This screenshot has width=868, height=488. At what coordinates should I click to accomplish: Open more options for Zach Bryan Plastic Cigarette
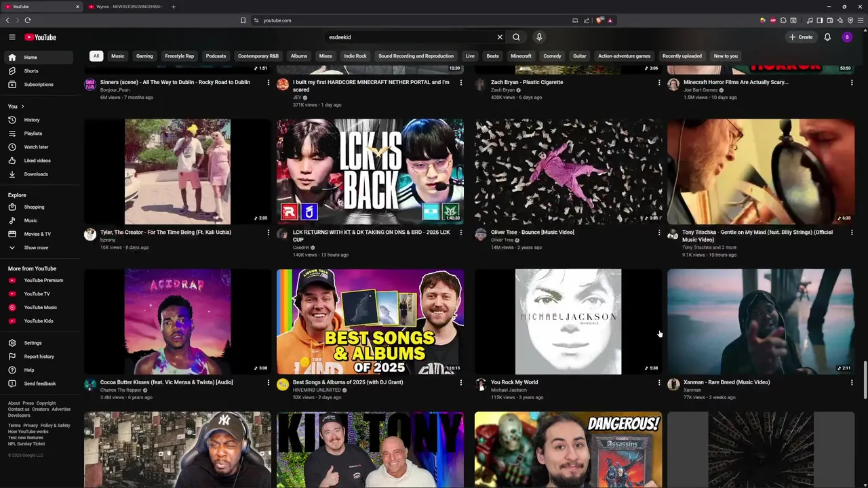tap(659, 83)
